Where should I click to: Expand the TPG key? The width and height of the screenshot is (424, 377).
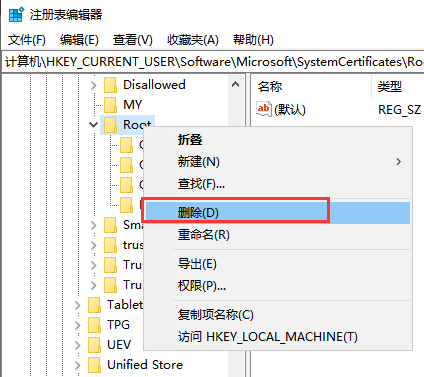point(77,325)
